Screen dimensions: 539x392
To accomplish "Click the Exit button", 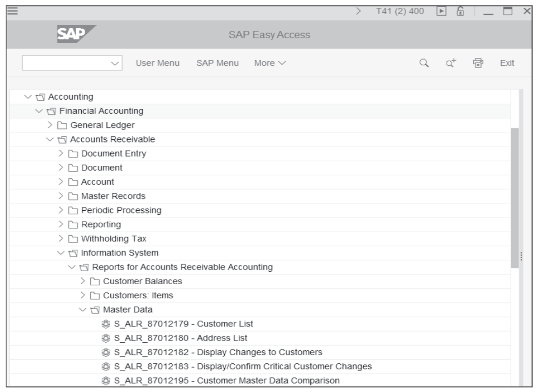I will point(507,63).
